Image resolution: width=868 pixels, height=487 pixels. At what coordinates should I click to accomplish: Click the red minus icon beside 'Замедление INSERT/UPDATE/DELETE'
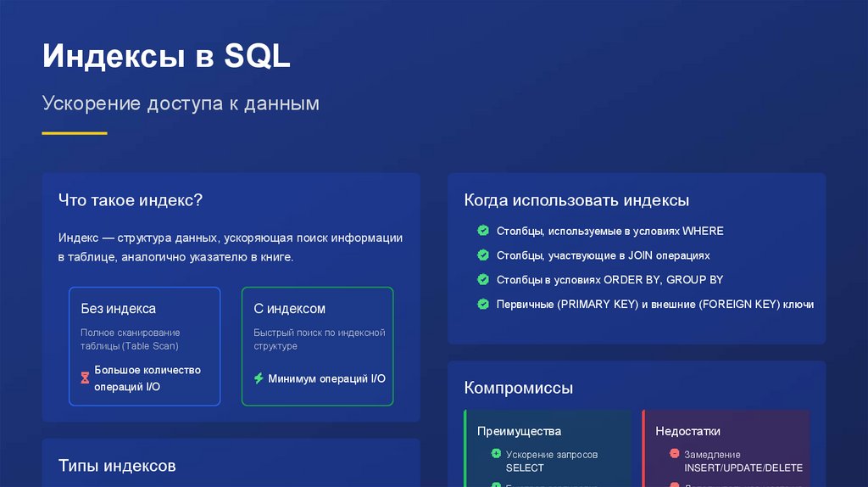tap(674, 454)
